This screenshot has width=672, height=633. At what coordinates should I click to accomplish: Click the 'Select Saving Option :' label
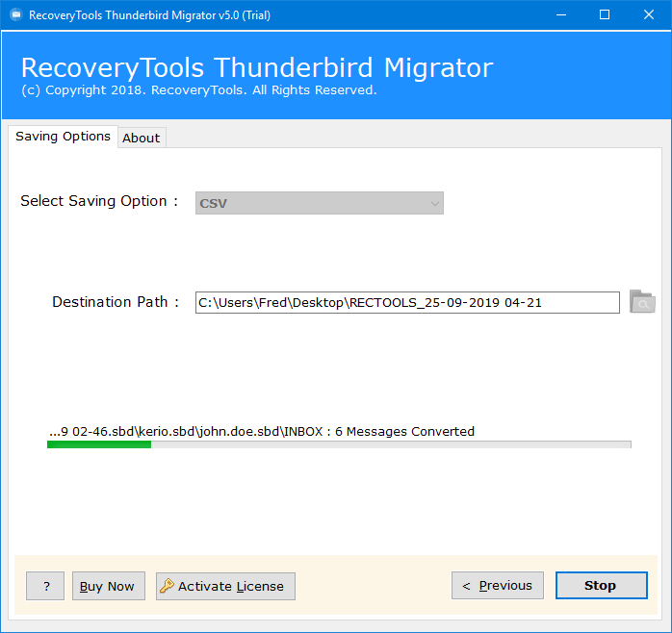(99, 201)
